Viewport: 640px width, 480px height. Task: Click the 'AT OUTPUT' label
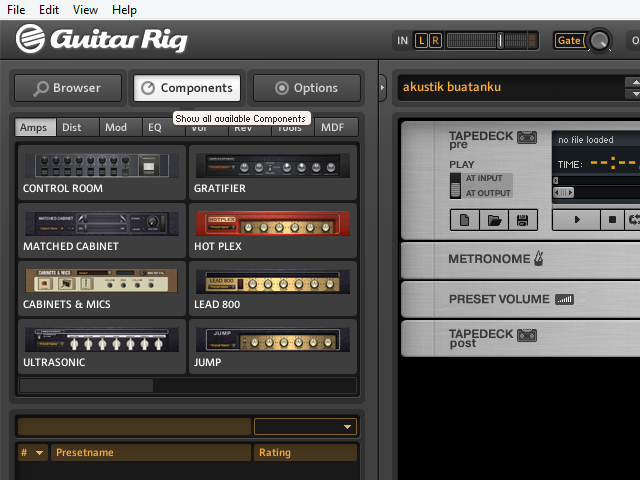coord(488,193)
